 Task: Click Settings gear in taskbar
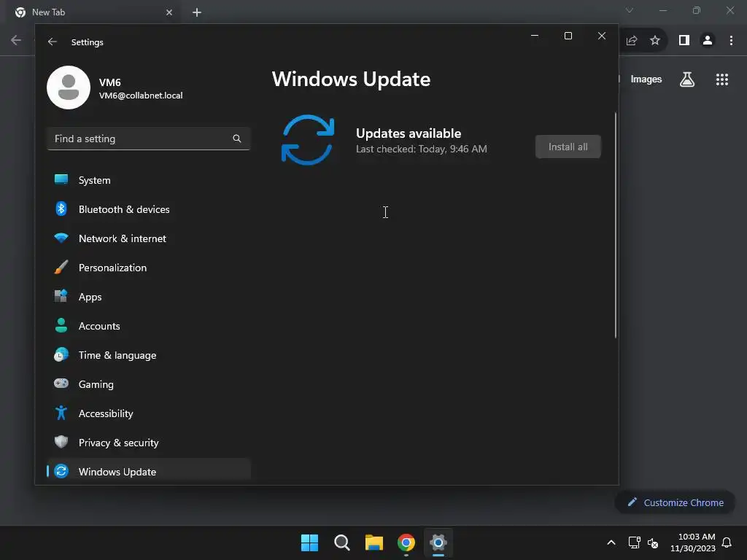pyautogui.click(x=438, y=542)
